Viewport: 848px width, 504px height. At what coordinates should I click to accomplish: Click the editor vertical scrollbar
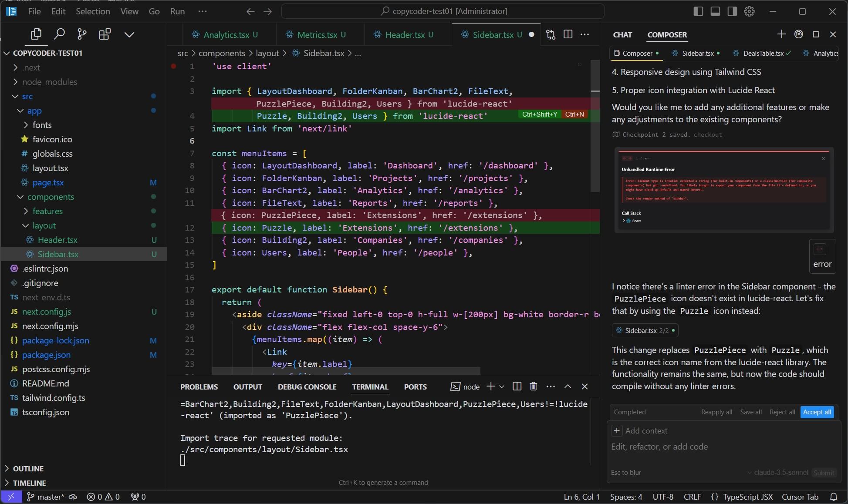click(x=595, y=126)
